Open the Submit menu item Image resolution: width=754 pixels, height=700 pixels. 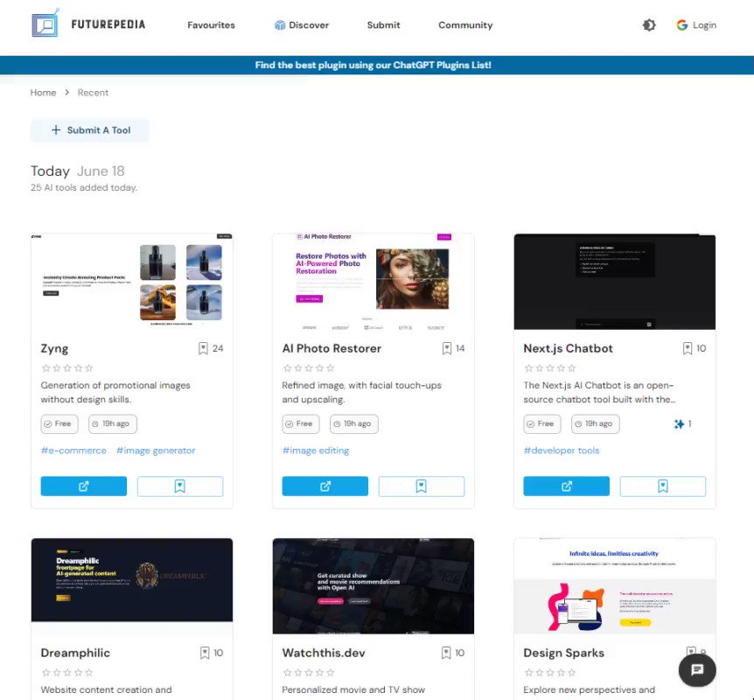click(383, 25)
